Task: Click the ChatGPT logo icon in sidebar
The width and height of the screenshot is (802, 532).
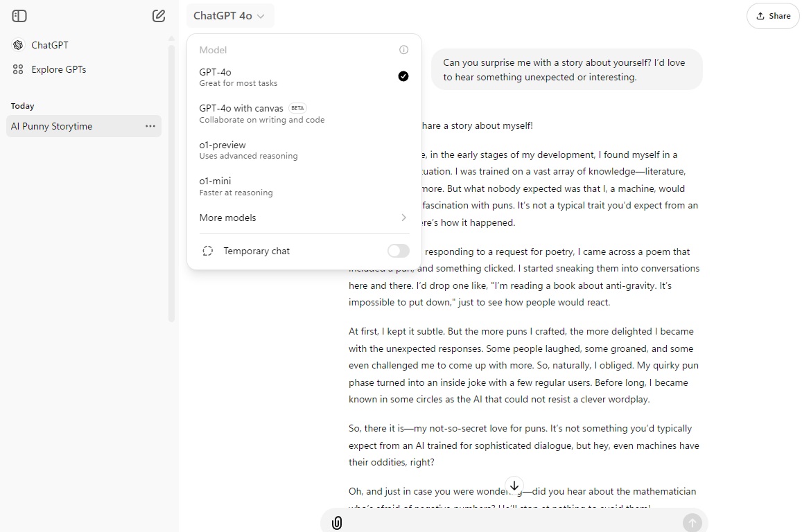Action: point(18,45)
